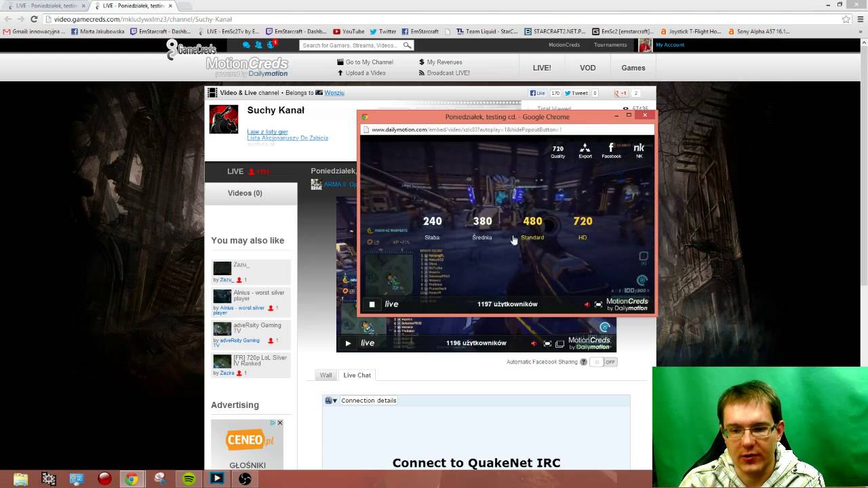Click the Quality 720 icon in popup player
The height and width of the screenshot is (488, 868).
pyautogui.click(x=557, y=151)
